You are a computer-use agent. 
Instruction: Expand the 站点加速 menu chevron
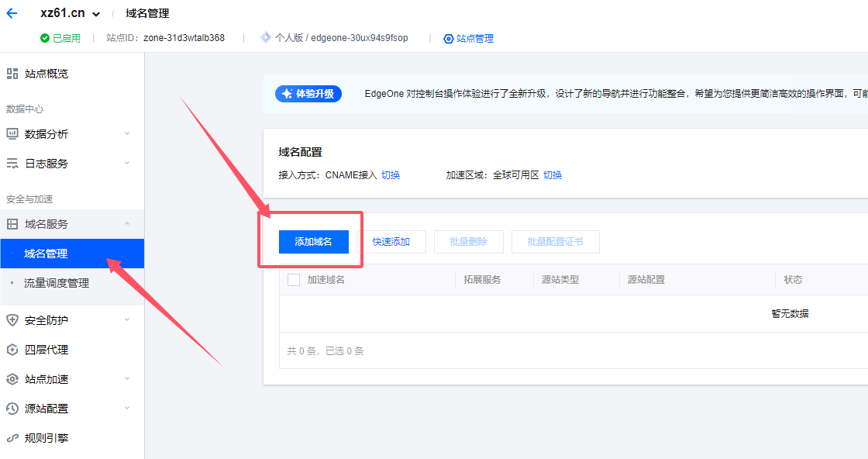click(127, 378)
